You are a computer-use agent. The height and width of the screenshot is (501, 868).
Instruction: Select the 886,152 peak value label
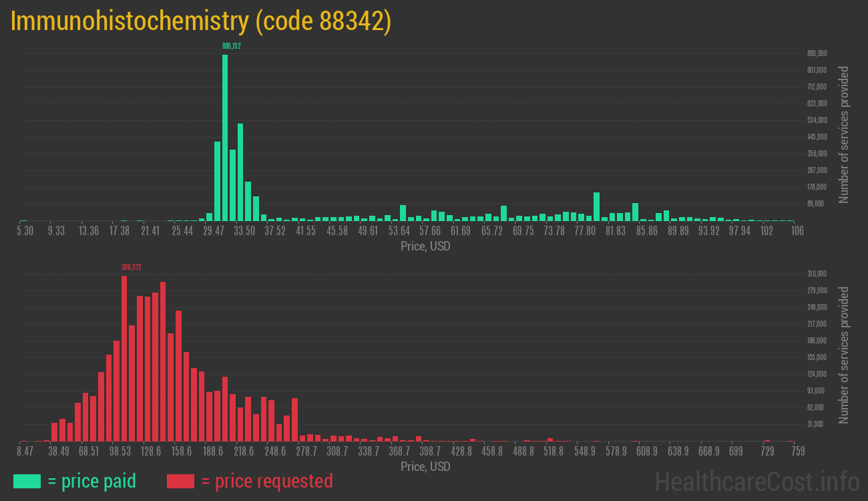(x=231, y=46)
